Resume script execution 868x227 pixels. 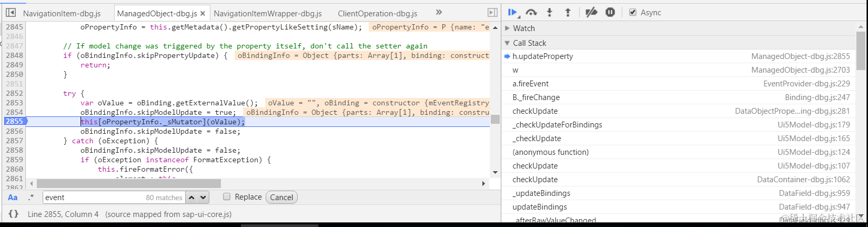tap(513, 13)
